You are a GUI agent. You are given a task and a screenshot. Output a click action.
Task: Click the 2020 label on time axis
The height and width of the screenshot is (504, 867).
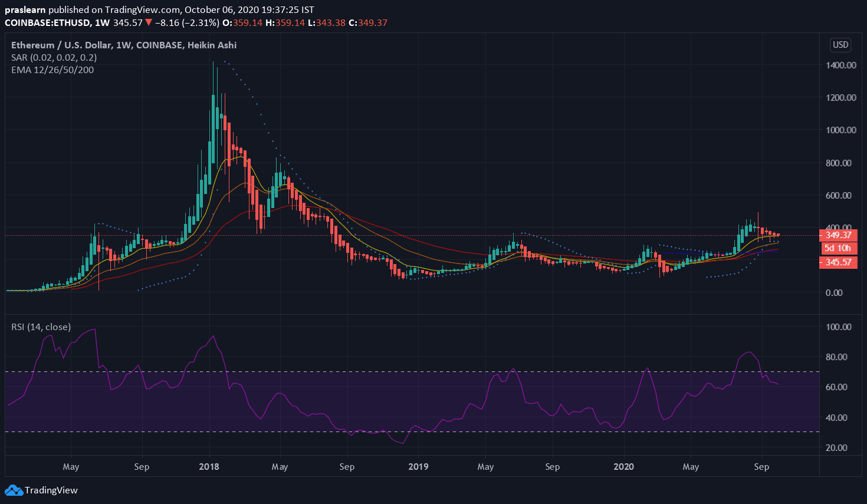pos(623,466)
